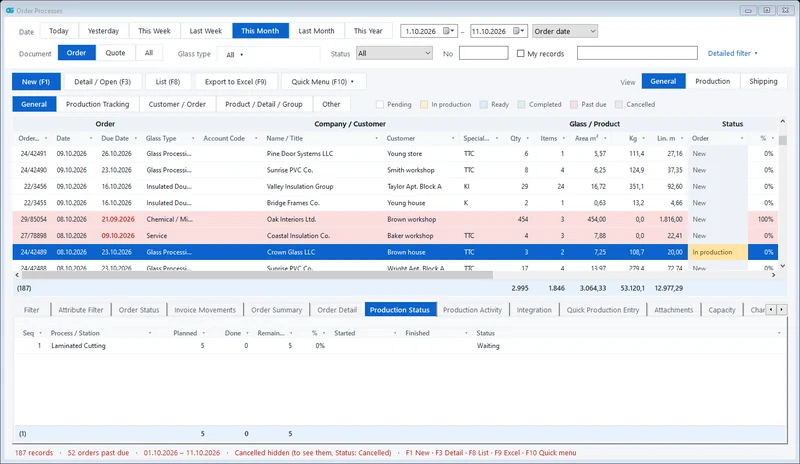
Task: Click the New (F1) button
Action: click(36, 82)
